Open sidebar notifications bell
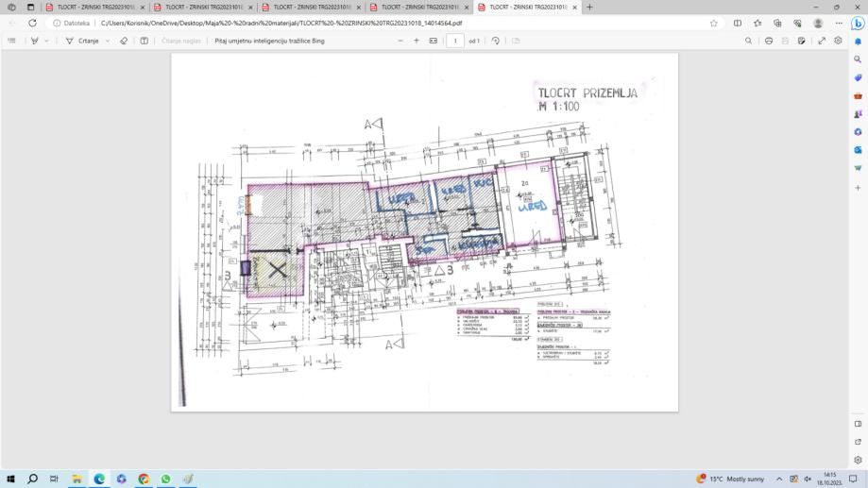 click(x=858, y=42)
